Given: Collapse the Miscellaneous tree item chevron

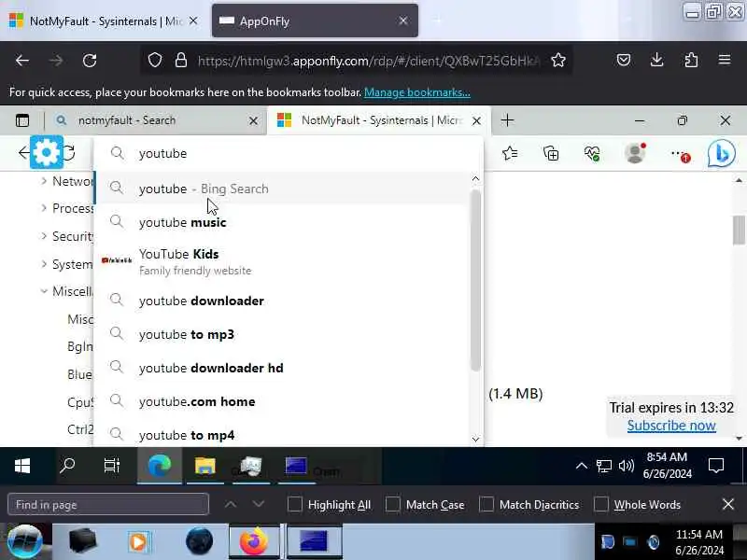Looking at the screenshot, I should click(44, 291).
